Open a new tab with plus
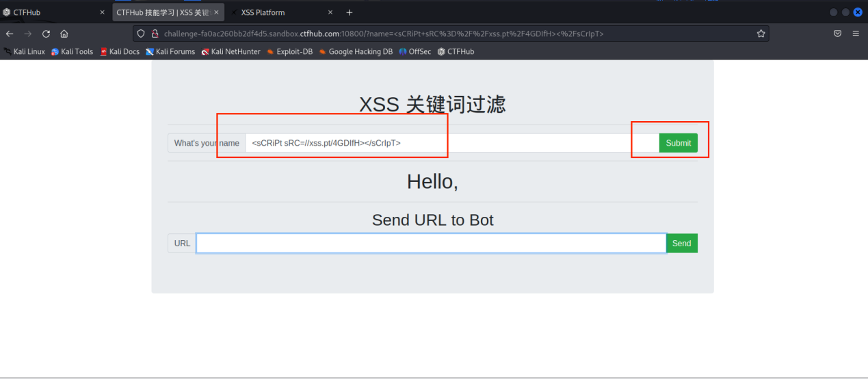The image size is (868, 379). pyautogui.click(x=350, y=12)
